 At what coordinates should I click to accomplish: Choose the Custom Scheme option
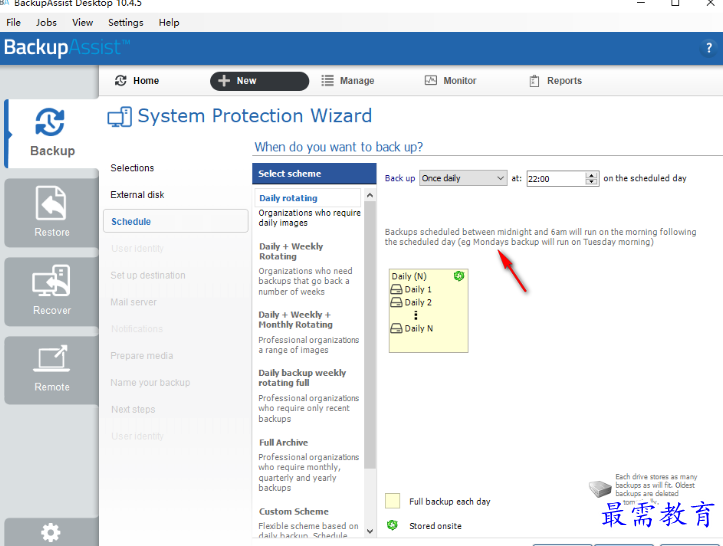coord(294,511)
